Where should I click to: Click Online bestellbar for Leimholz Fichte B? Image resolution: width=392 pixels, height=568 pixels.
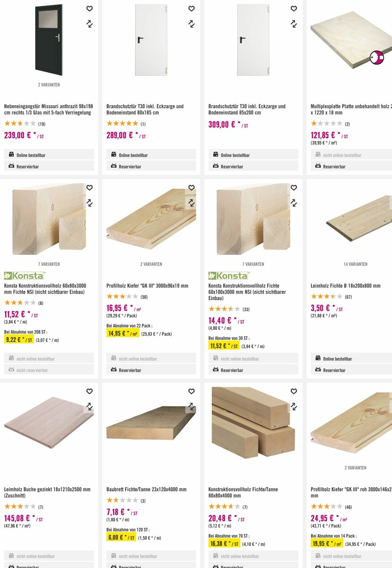click(x=337, y=359)
